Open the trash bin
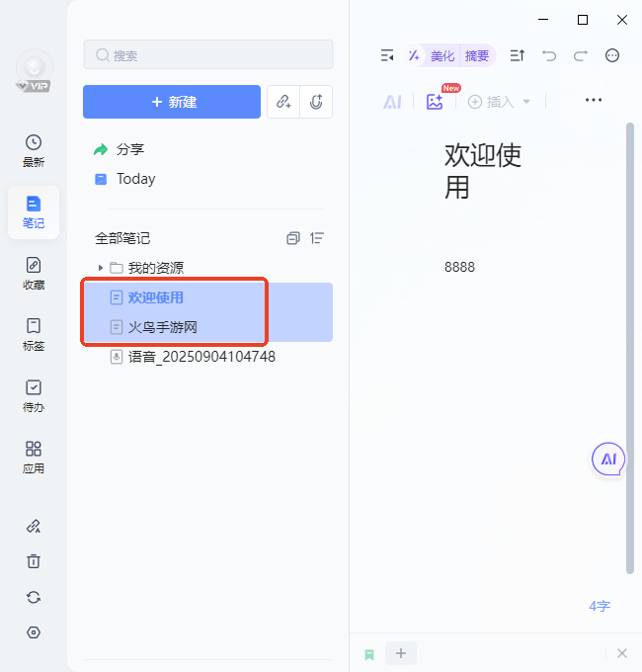Viewport: 642px width, 672px height. point(34,561)
